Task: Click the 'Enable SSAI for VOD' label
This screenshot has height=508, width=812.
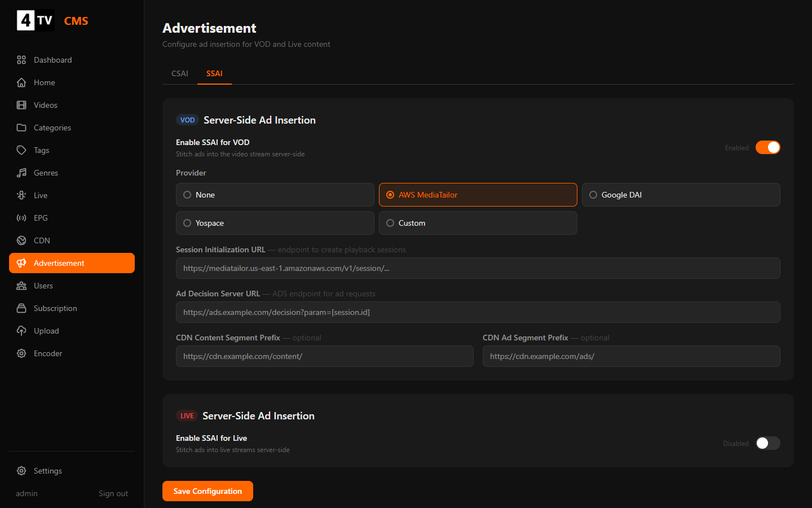Action: [x=213, y=142]
